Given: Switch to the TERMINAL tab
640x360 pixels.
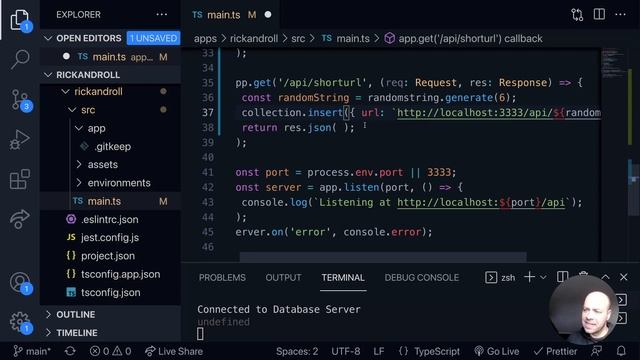Looking at the screenshot, I should [343, 278].
